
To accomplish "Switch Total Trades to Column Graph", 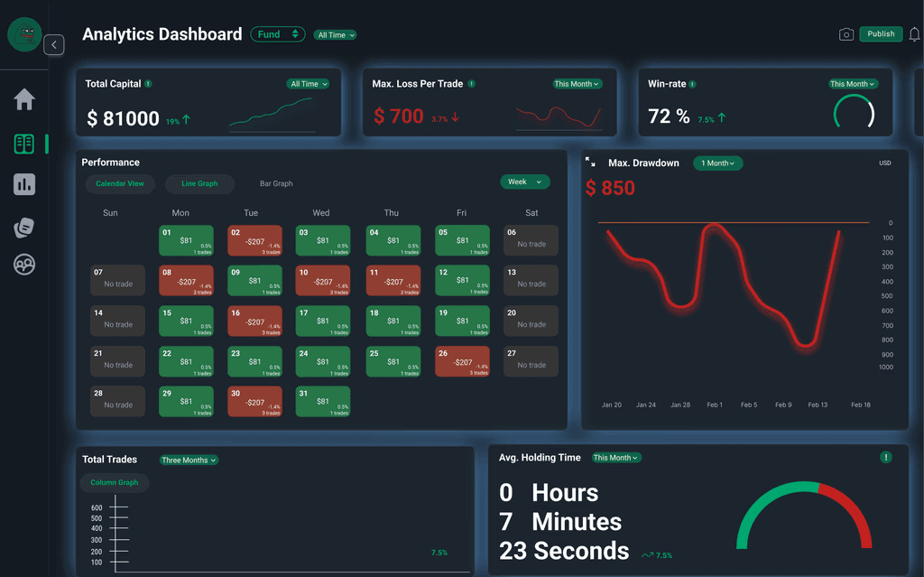I will 115,482.
